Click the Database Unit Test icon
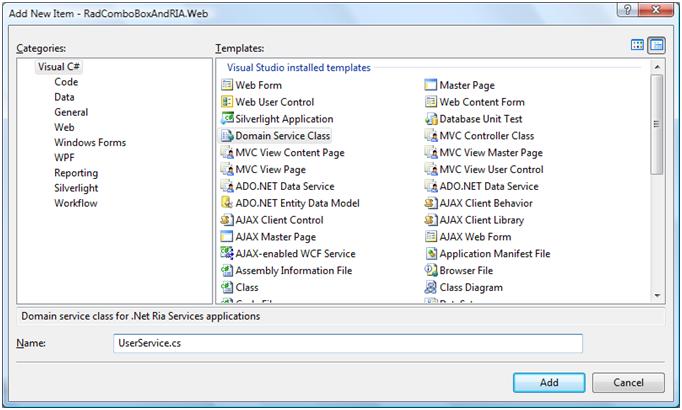The height and width of the screenshot is (410, 682). (x=431, y=119)
